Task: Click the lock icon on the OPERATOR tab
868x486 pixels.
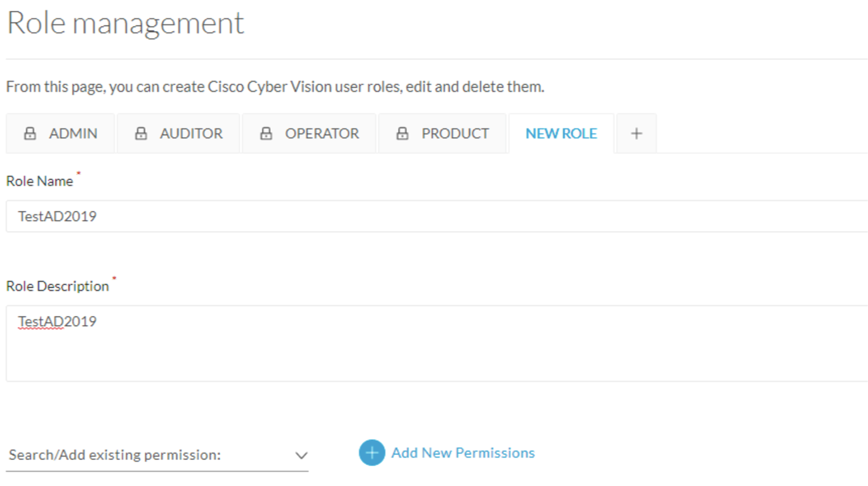Action: [x=267, y=133]
